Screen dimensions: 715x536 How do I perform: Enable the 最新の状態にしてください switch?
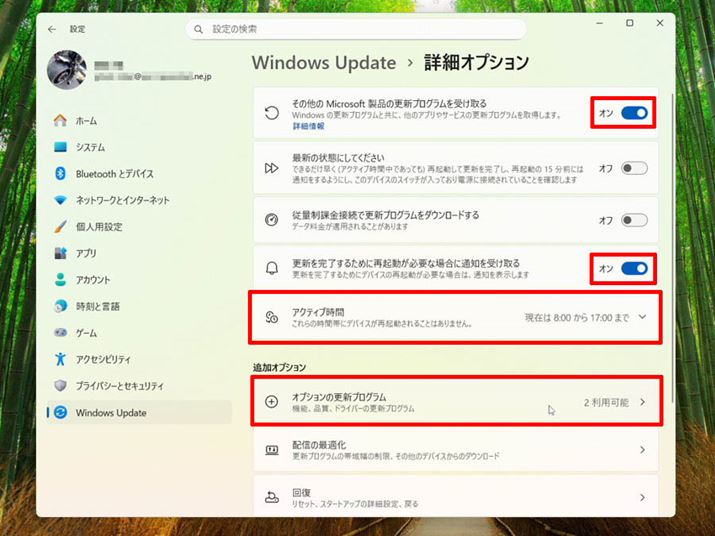click(634, 168)
